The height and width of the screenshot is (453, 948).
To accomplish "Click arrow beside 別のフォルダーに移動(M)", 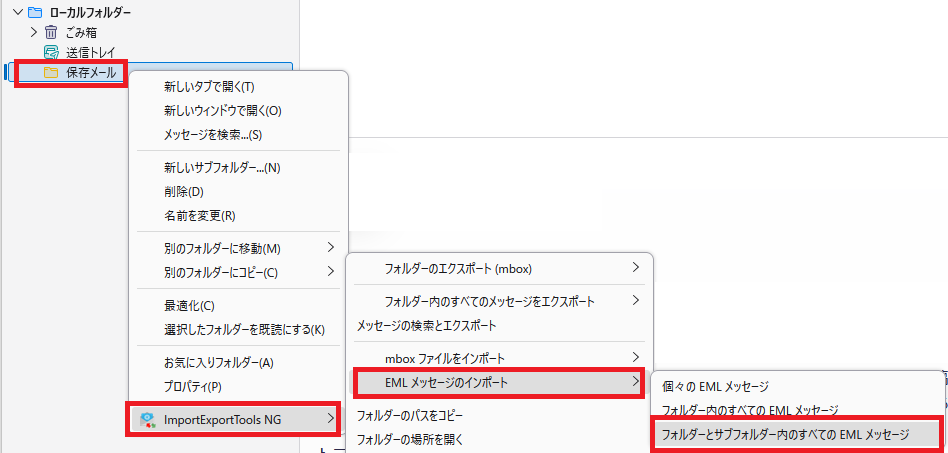I will pyautogui.click(x=330, y=247).
